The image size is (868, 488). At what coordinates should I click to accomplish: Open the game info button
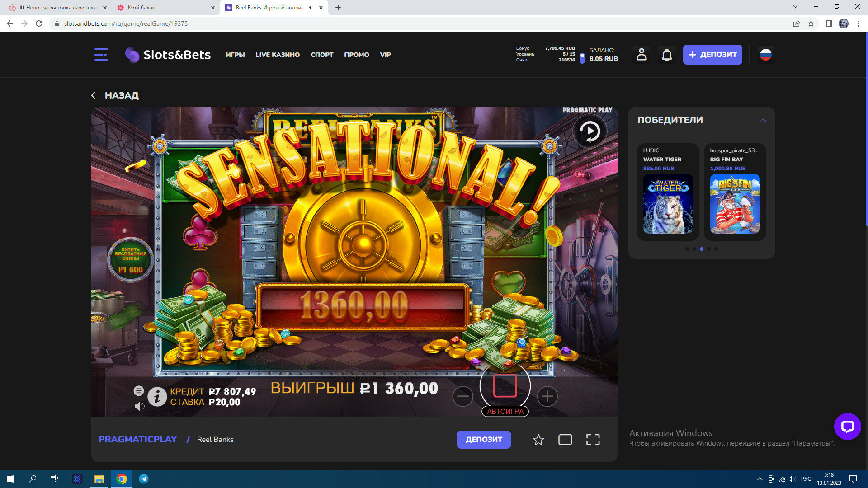[x=157, y=397]
